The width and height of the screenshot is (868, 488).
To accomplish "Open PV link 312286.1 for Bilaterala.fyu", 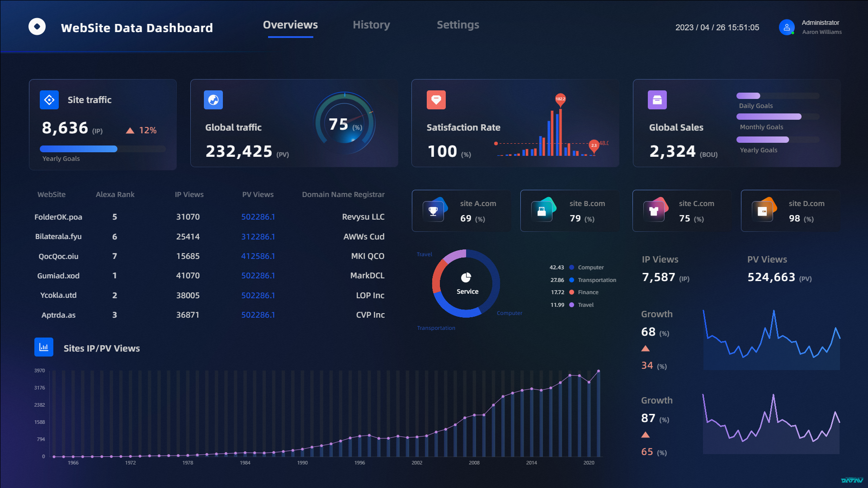I will click(258, 237).
